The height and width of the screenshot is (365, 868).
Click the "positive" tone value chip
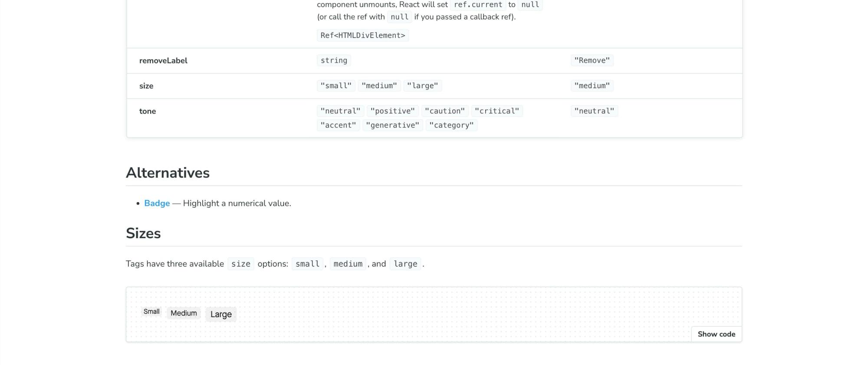tap(392, 111)
